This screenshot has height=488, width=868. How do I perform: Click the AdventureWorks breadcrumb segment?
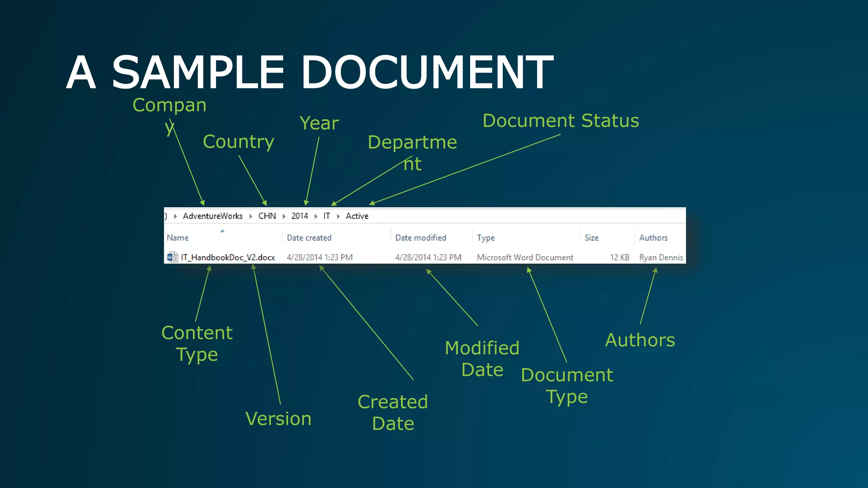213,216
